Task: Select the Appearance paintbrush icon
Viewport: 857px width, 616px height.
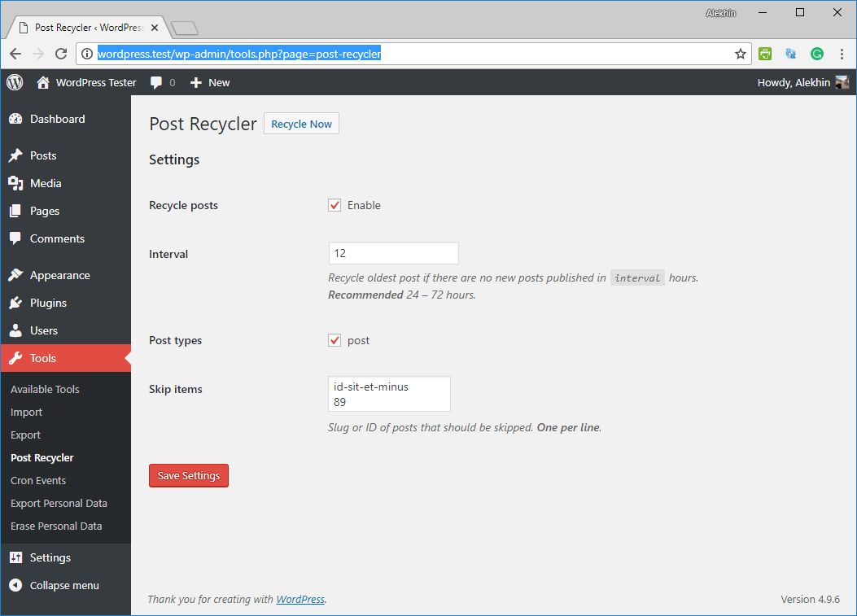Action: tap(17, 275)
